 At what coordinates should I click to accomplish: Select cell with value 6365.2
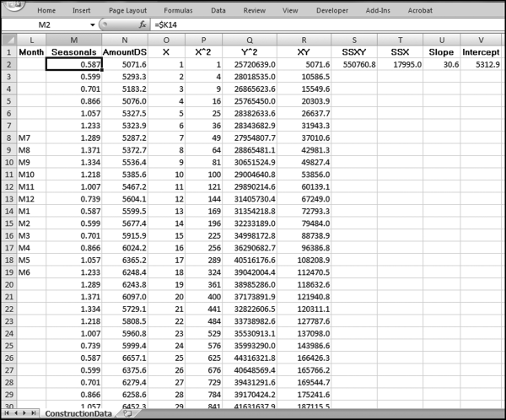pyautogui.click(x=125, y=261)
